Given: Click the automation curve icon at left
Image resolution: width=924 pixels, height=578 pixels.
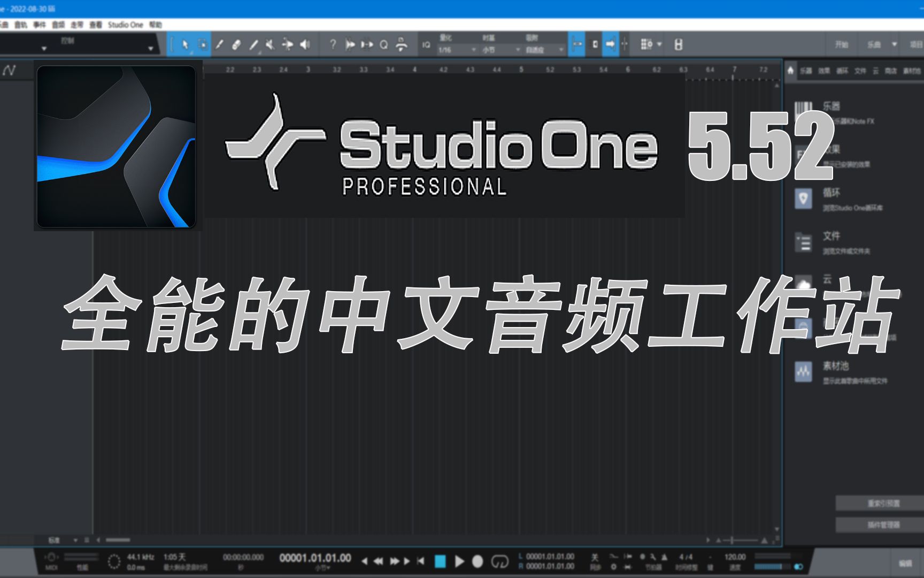Looking at the screenshot, I should coord(9,70).
